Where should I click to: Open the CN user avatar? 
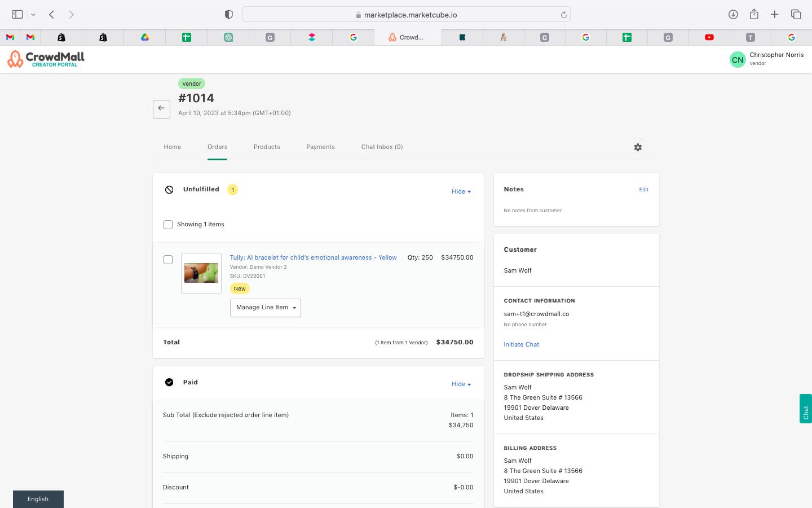point(738,59)
